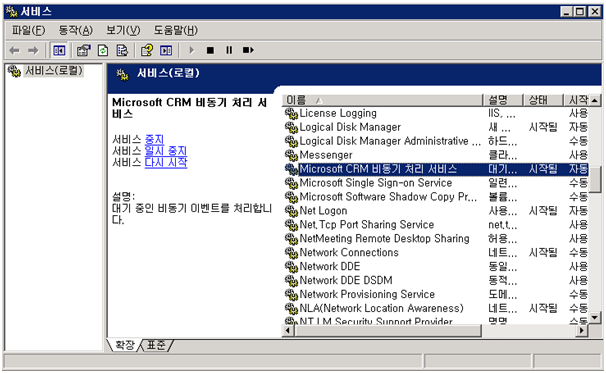Click 시작됨 status of Net Logon
The width and height of the screenshot is (606, 373).
pos(543,211)
